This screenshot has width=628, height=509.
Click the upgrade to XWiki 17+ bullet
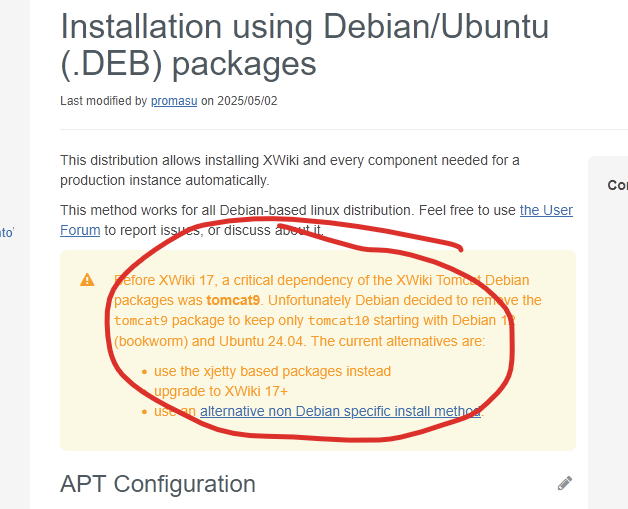click(x=221, y=391)
